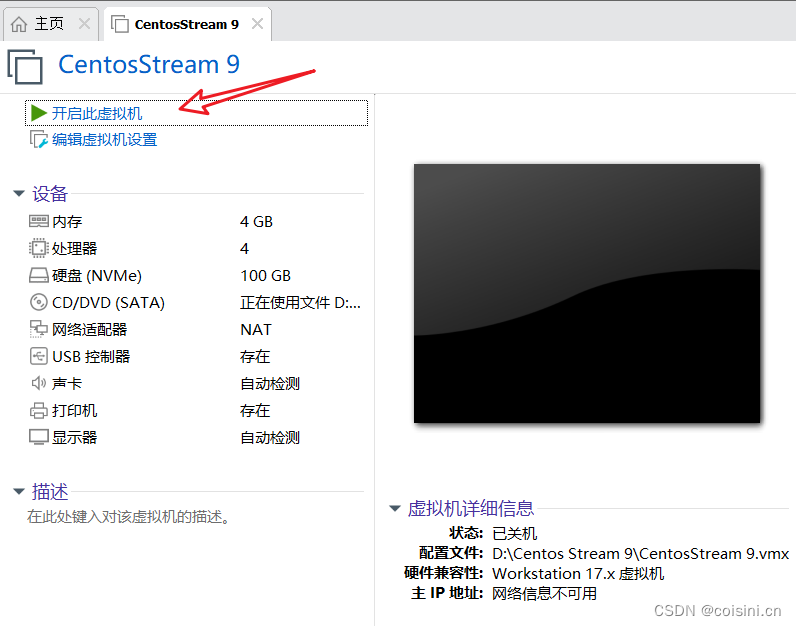Click the 4 GB memory value
Viewport: 796px width, 626px height.
pyautogui.click(x=256, y=221)
